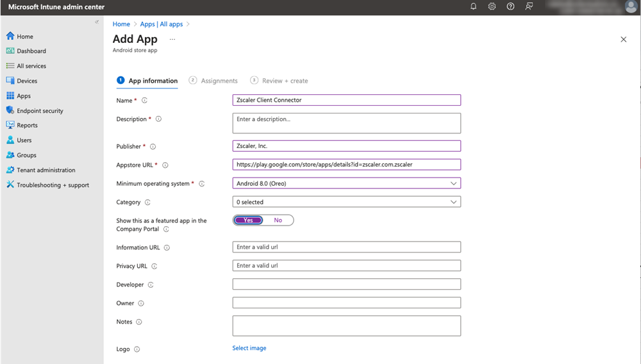
Task: Set featured app toggle to Yes
Action: point(249,220)
